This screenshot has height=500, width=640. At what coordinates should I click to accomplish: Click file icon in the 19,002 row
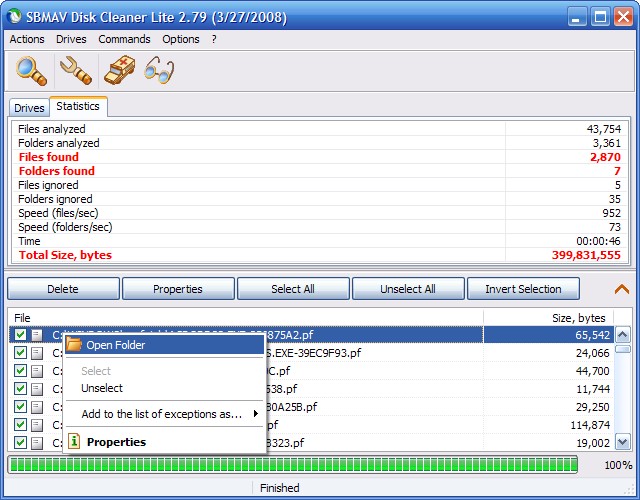[x=37, y=443]
